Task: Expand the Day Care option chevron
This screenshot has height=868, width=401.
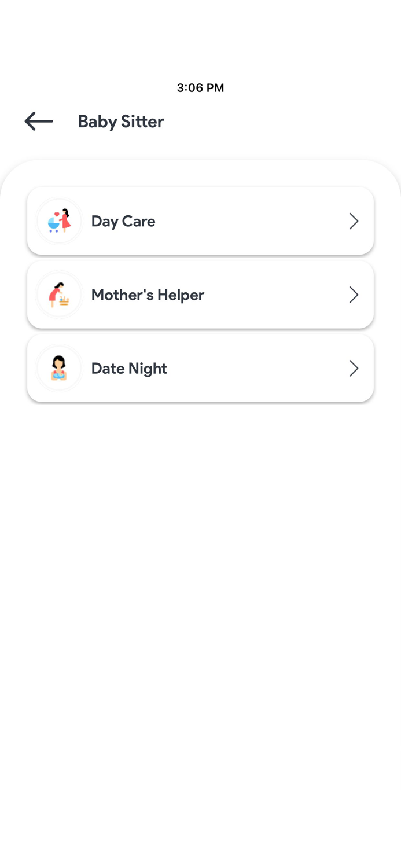Action: [354, 221]
